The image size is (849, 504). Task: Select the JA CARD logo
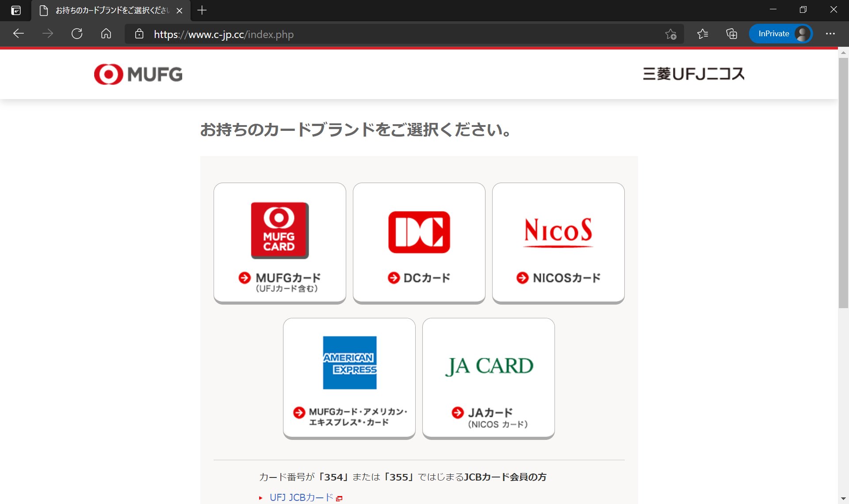489,367
